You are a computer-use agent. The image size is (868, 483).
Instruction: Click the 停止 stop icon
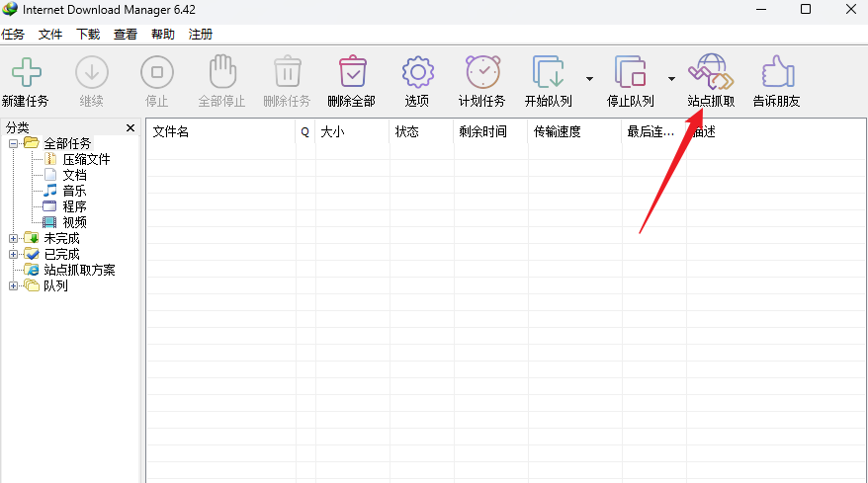tap(156, 72)
